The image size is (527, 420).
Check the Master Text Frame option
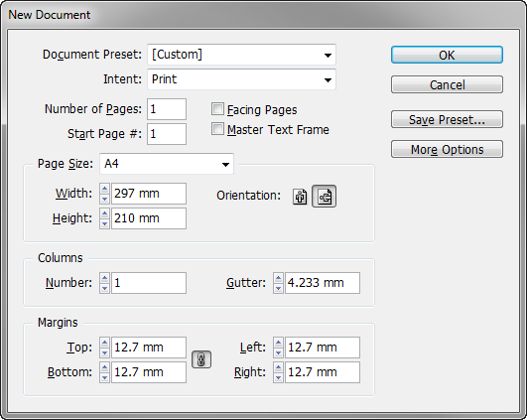pos(217,129)
